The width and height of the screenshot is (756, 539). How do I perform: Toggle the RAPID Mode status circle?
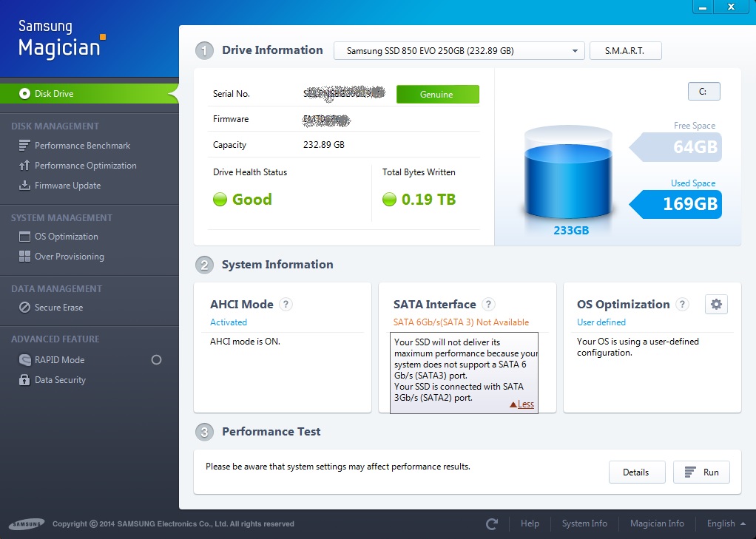156,360
